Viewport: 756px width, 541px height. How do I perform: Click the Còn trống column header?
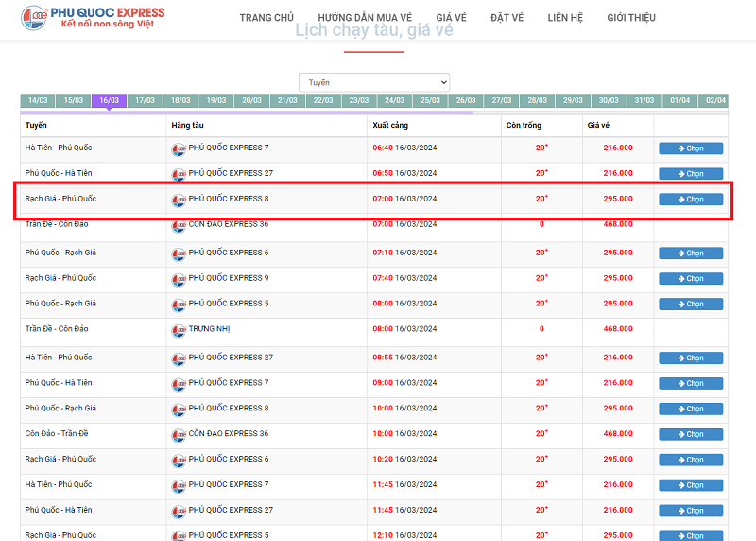pos(524,125)
